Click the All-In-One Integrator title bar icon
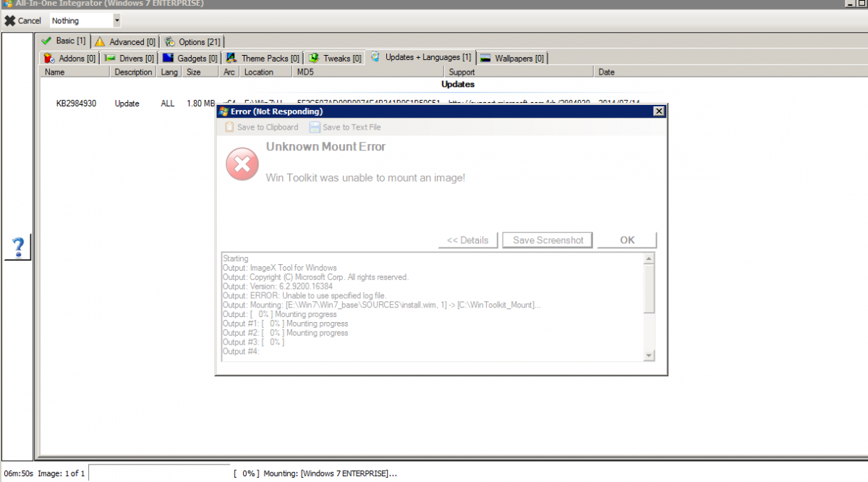Image resolution: width=868 pixels, height=482 pixels. click(x=7, y=4)
